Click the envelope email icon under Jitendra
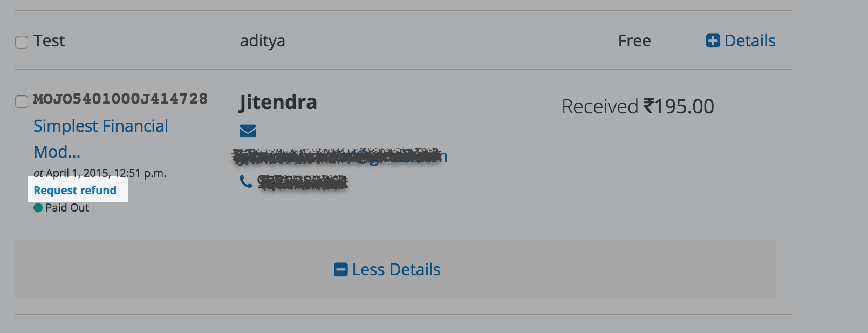This screenshot has height=333, width=868. (x=248, y=131)
